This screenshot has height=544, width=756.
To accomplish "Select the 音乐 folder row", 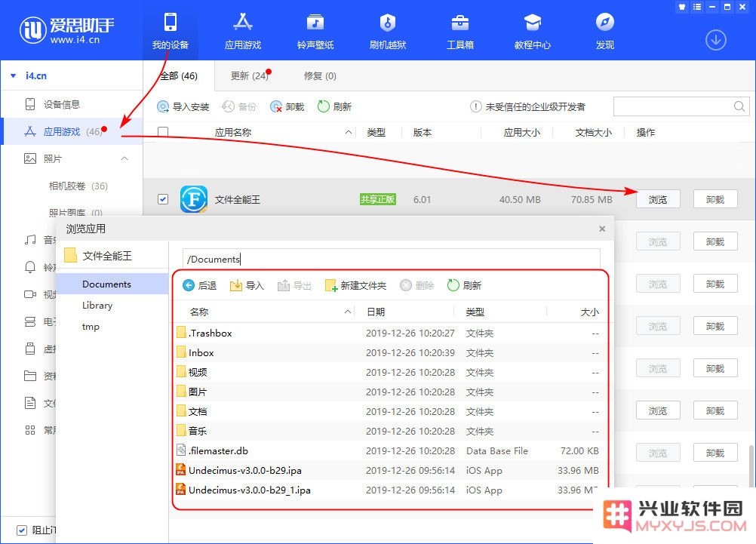I will tap(388, 431).
